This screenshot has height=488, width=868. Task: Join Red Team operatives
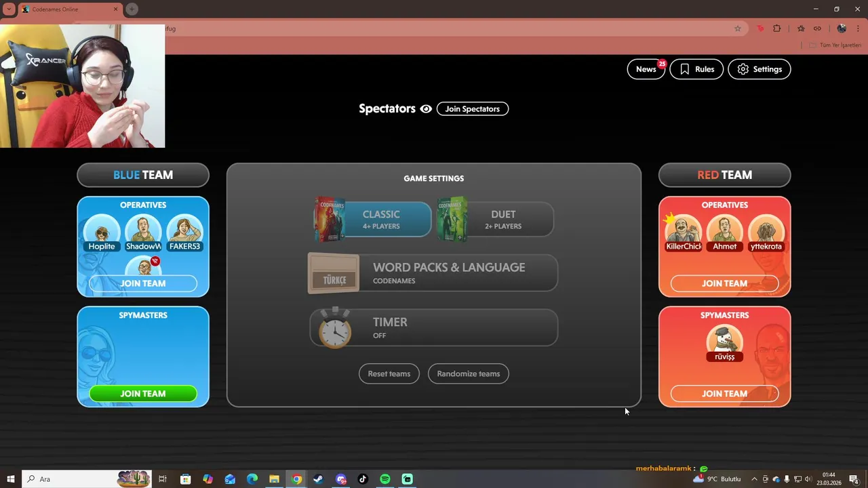724,283
